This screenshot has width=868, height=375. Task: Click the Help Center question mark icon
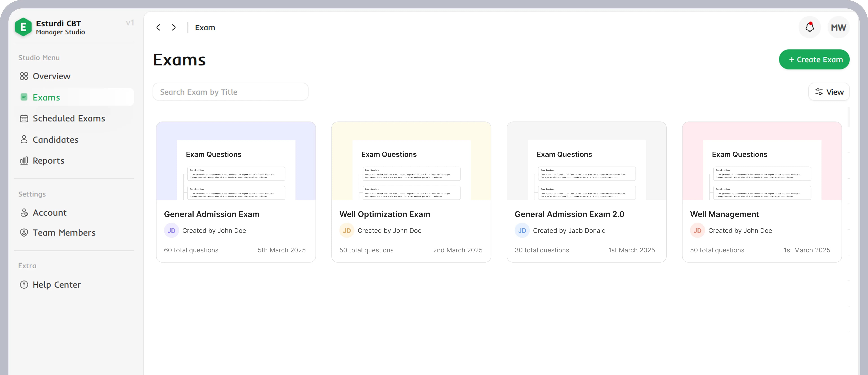[x=24, y=285]
